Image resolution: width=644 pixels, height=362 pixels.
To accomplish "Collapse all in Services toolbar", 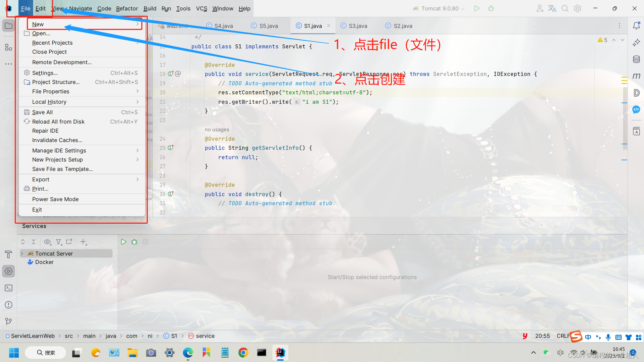I will click(x=34, y=242).
